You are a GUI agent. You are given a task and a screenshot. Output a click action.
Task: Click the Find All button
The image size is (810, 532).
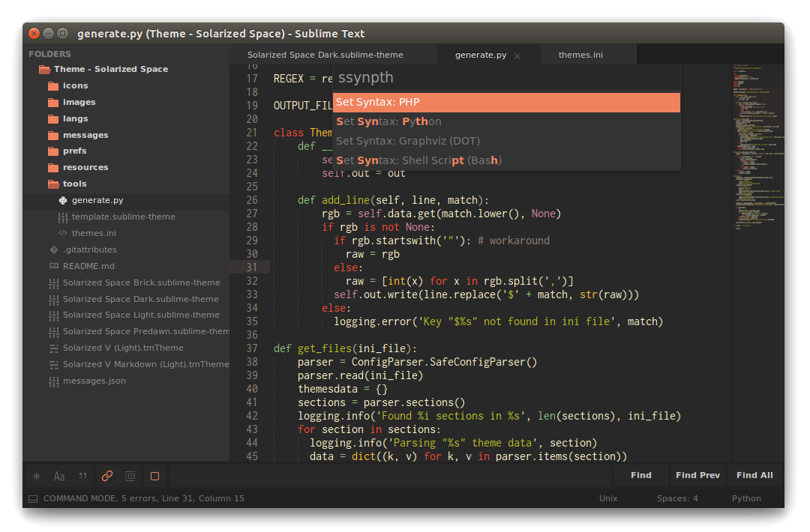pos(754,475)
